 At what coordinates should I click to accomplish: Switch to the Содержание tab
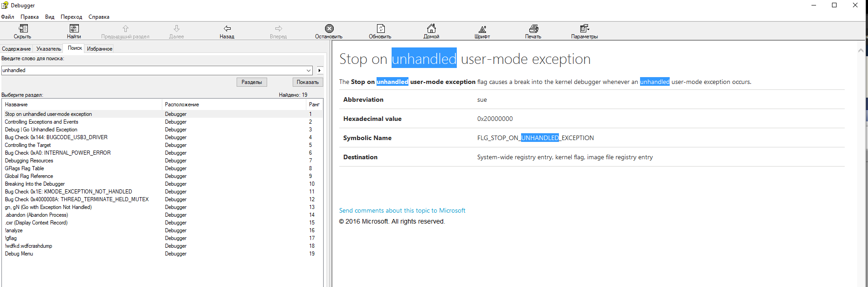[16, 49]
